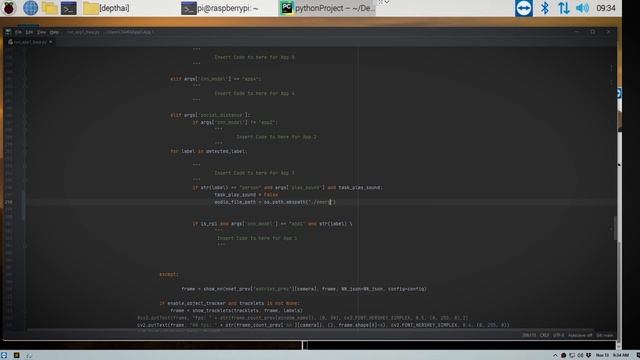Close the open Python file editor tab
Viewport: 640px width, 360px height.
pyautogui.click(x=51, y=42)
